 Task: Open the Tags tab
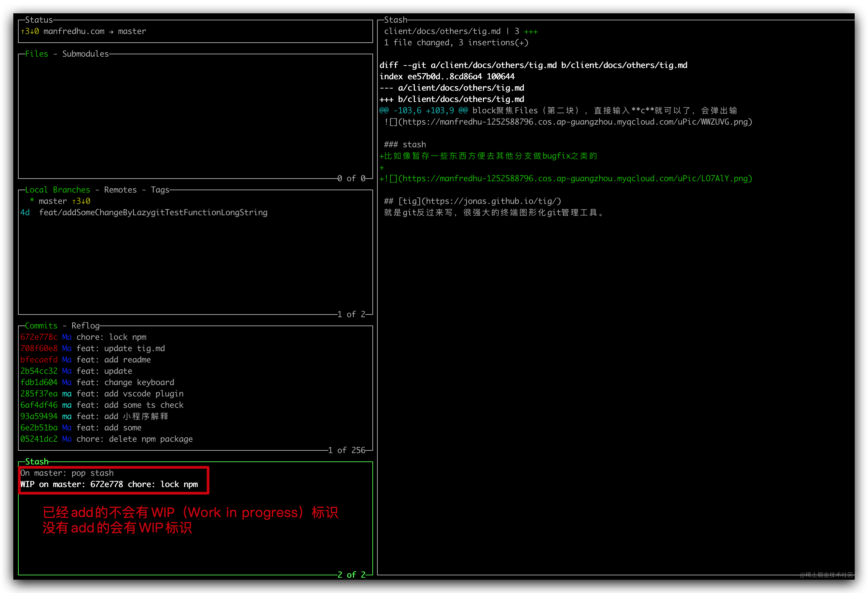pyautogui.click(x=160, y=190)
